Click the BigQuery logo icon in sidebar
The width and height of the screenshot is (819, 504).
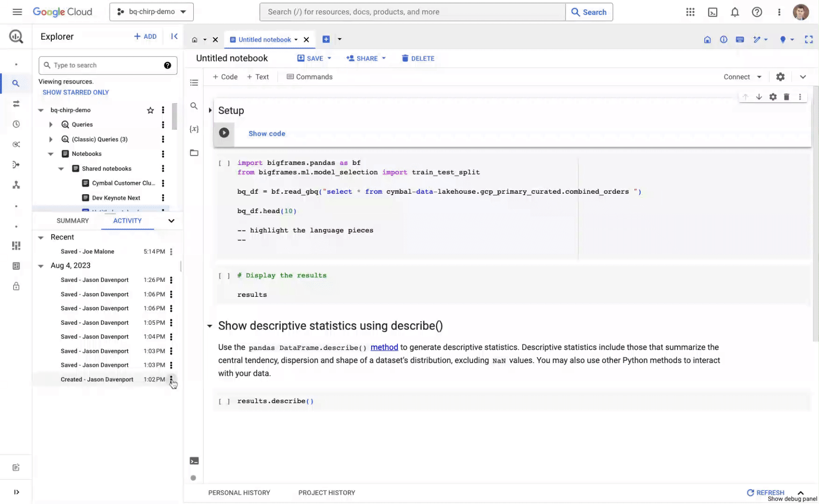click(x=16, y=36)
